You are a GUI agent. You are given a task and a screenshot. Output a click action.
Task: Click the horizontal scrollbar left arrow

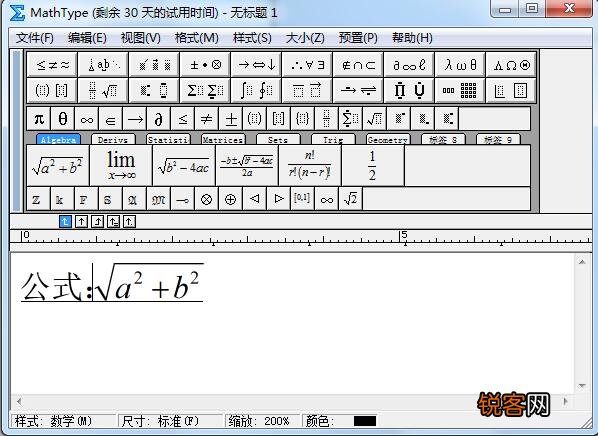click(x=19, y=401)
